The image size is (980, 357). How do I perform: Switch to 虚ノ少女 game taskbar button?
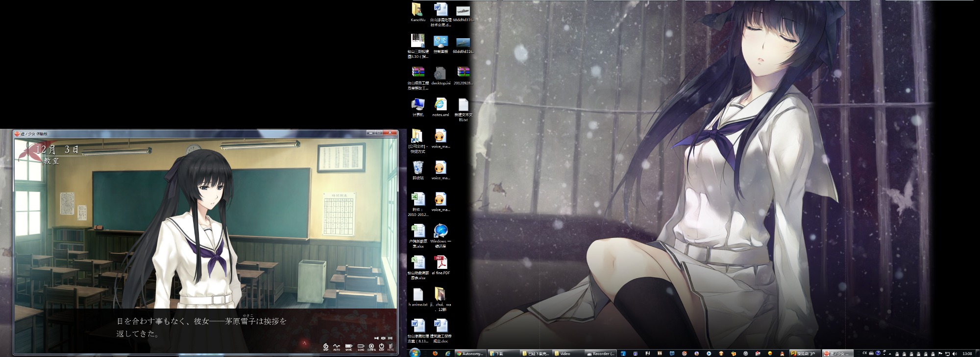(838, 353)
